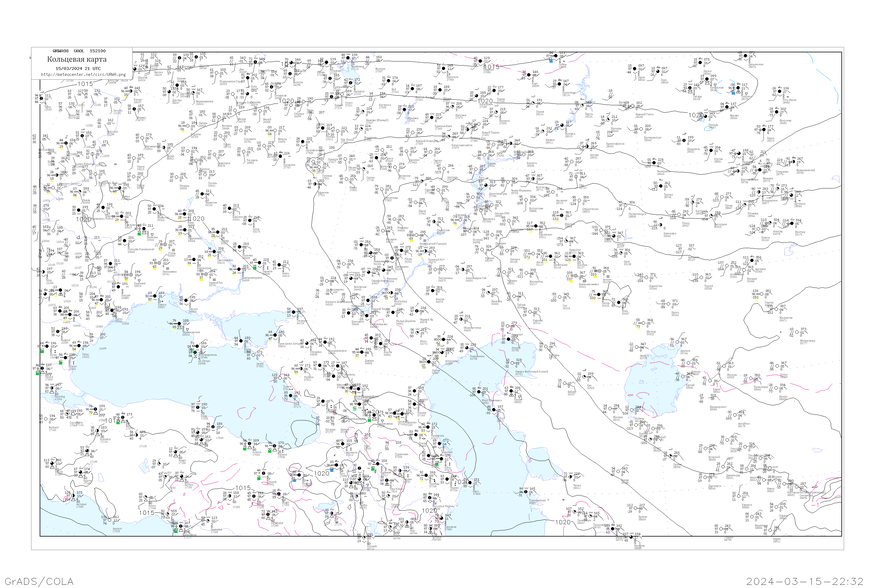This screenshot has width=882, height=588.
Task: Click the 2024-03-15-22:32 timestamp text
Action: pos(805,581)
